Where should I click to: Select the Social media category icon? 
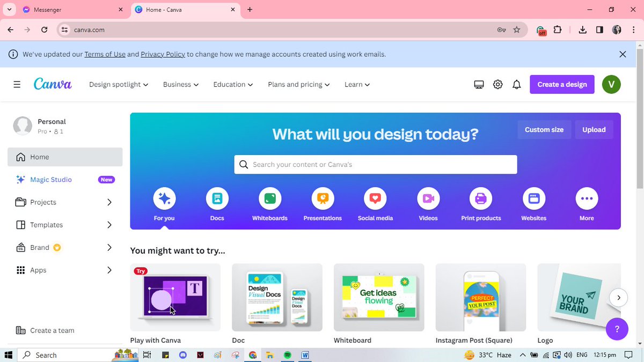[x=375, y=199]
